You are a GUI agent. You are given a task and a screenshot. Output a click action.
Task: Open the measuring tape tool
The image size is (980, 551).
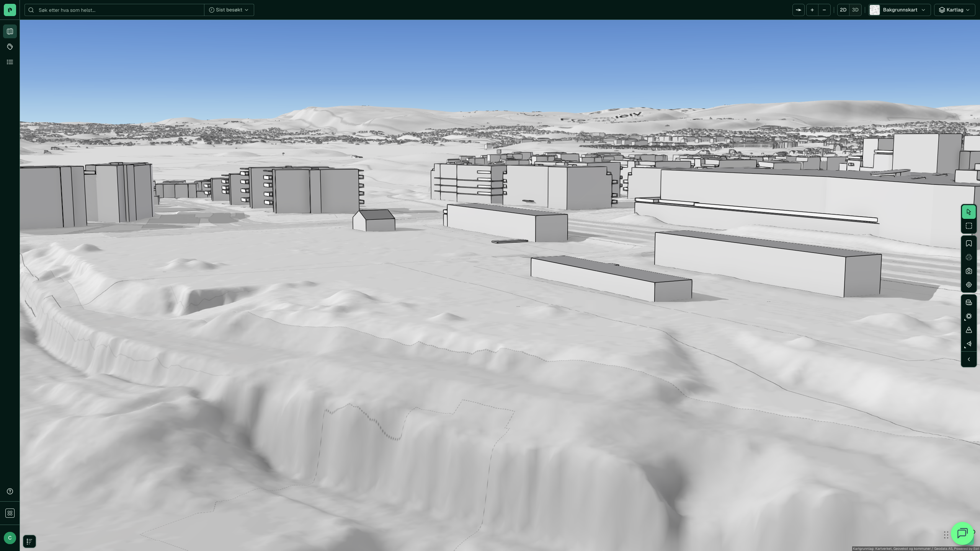969,302
